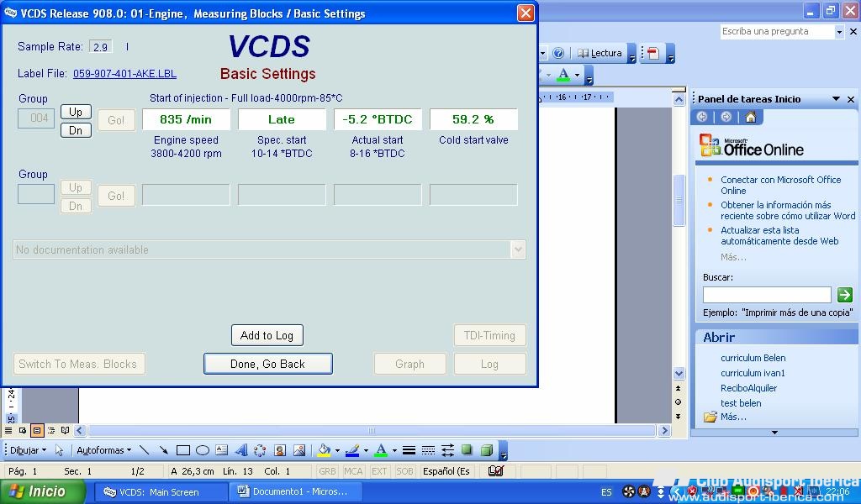
Task: Switch to Documento1 Word taskbar item
Action: [x=293, y=491]
